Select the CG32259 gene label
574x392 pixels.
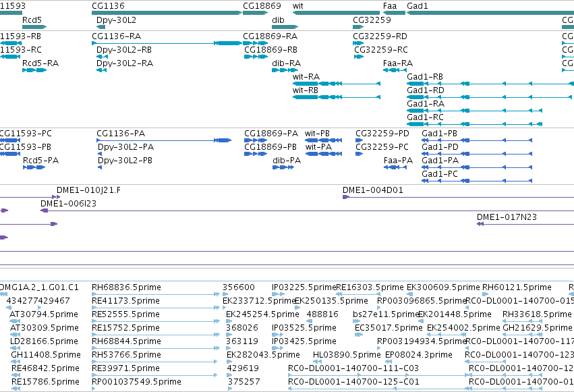coord(372,20)
